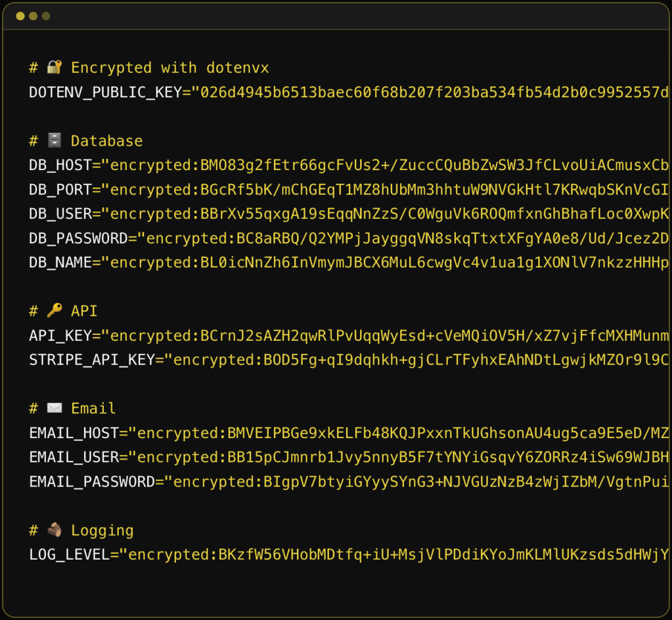Click the encrypted value of EMAIL_USER
Image resolution: width=672 pixels, height=620 pixels.
click(401, 457)
